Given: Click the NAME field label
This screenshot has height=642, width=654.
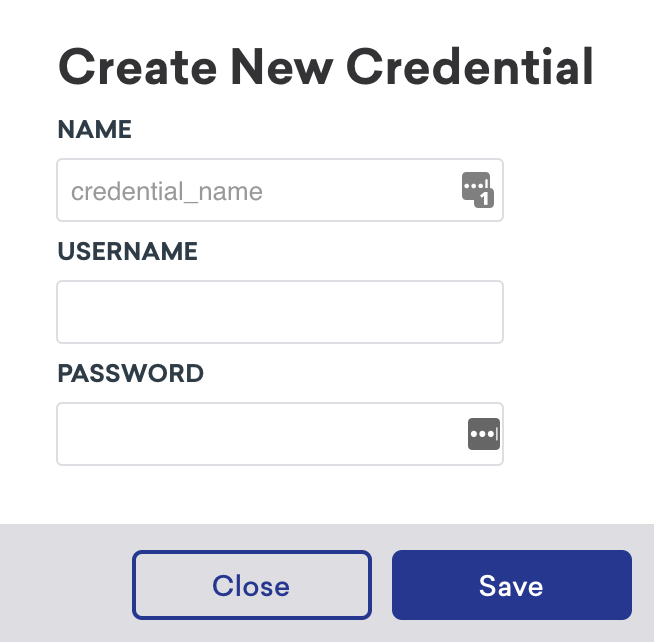Looking at the screenshot, I should coord(95,129).
